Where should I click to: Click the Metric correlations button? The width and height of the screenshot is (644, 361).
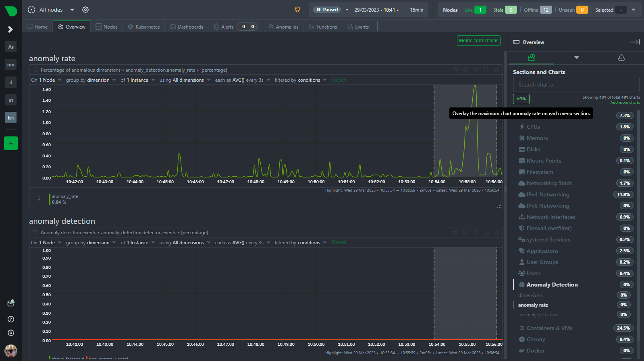[478, 41]
